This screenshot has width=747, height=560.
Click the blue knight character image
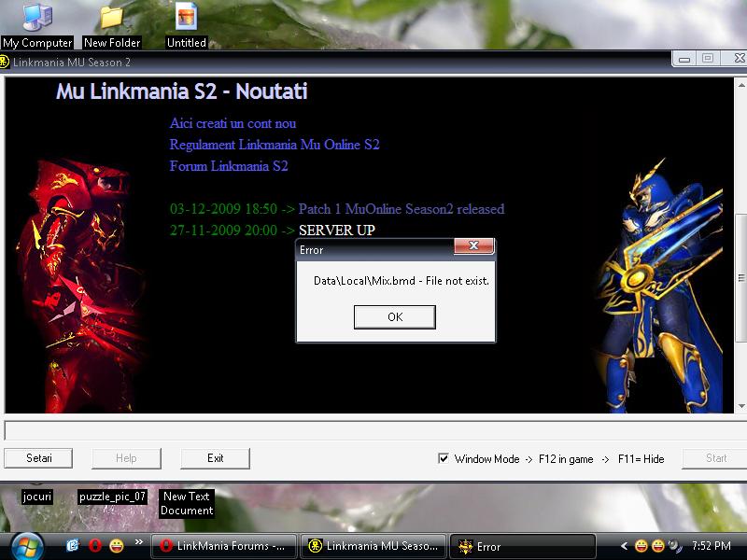pyautogui.click(x=660, y=286)
